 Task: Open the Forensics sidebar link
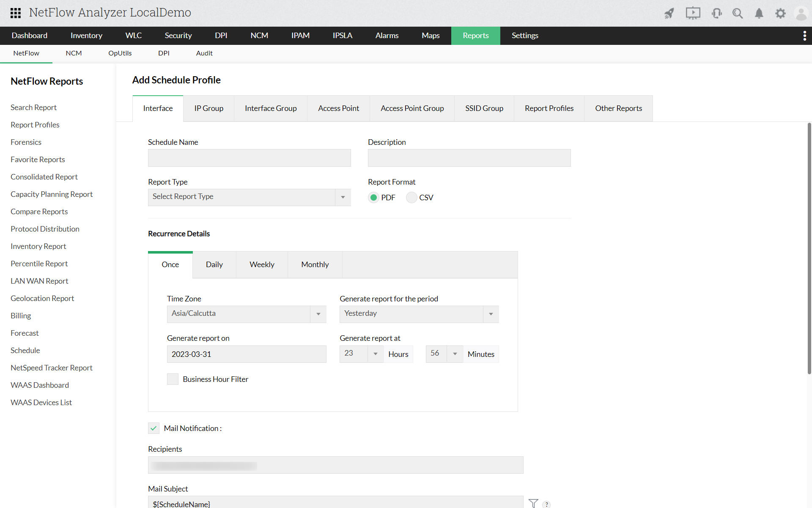pyautogui.click(x=26, y=142)
